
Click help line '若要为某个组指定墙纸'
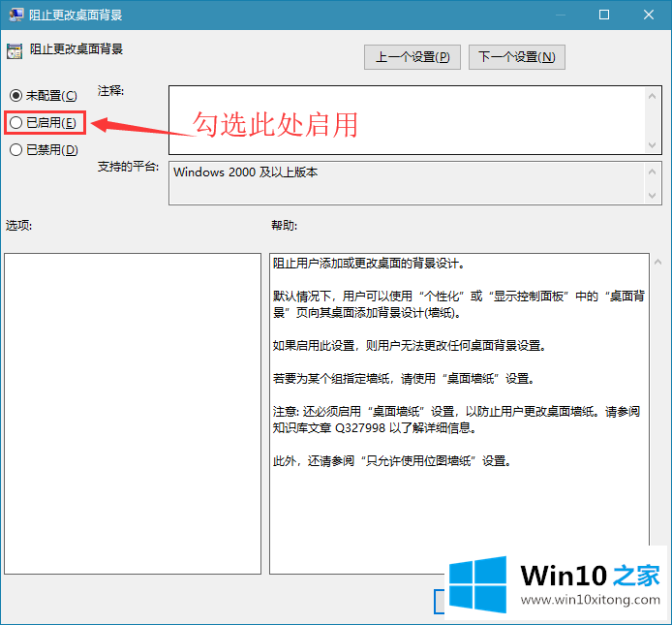tap(331, 378)
